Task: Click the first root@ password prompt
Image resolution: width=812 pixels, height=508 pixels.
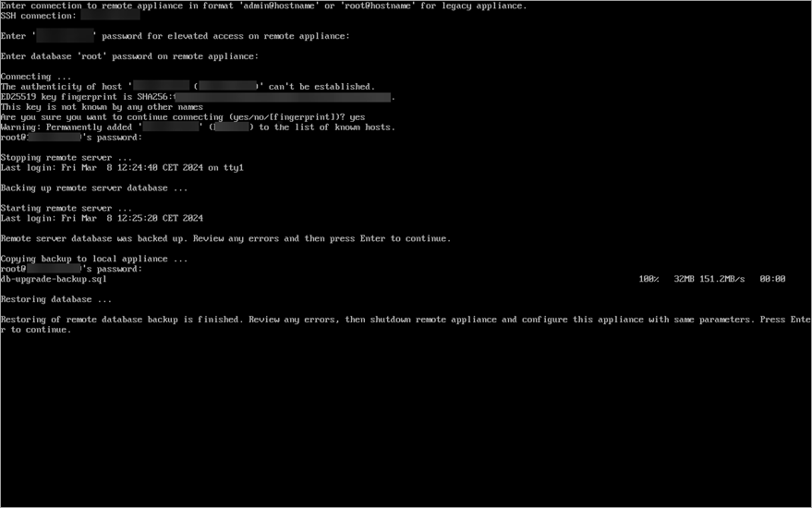Action: (71, 138)
